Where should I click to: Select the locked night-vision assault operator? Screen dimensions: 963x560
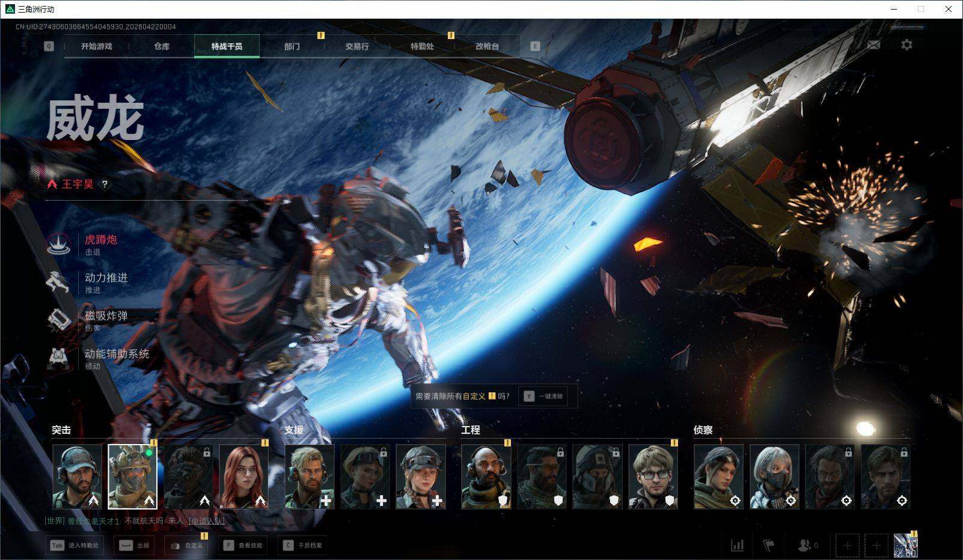(188, 476)
